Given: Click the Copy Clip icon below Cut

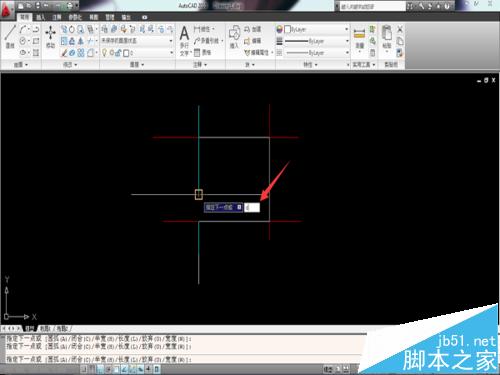Looking at the screenshot, I should (400, 41).
